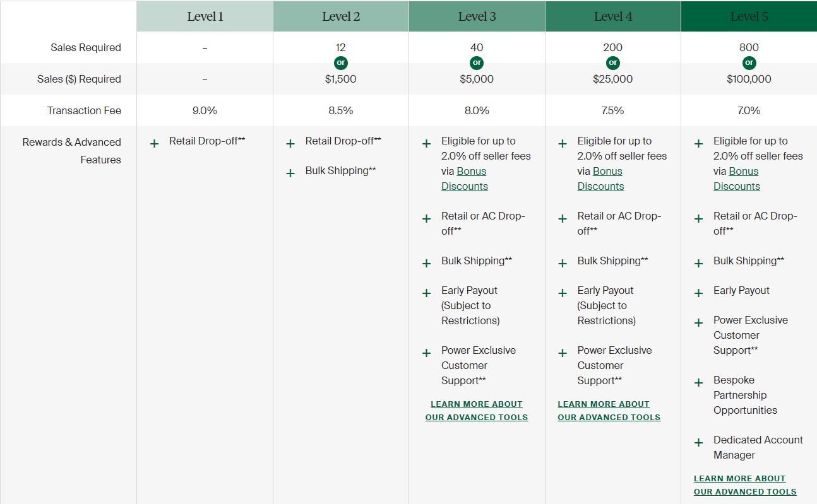Image resolution: width=817 pixels, height=504 pixels.
Task: Click plus icon beside Level 4 Retail or AC Drop-off
Action: [563, 219]
